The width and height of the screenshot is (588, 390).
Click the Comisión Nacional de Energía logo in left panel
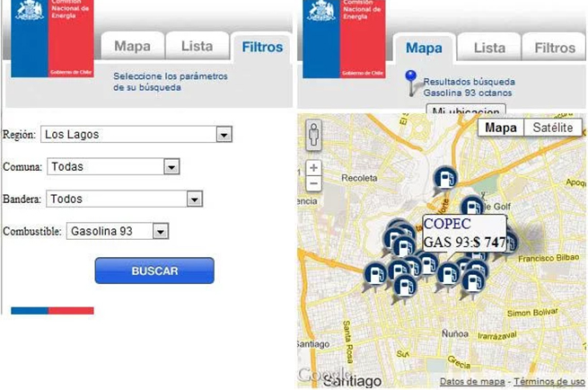click(52, 39)
